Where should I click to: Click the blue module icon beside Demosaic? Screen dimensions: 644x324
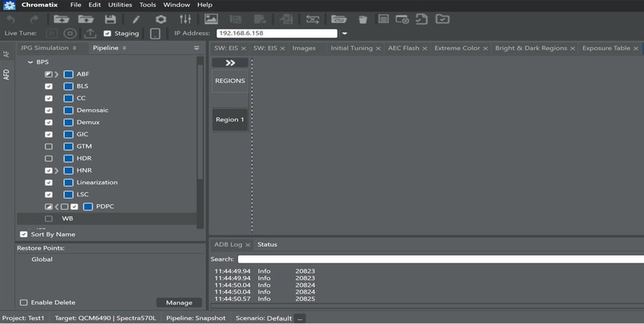69,110
